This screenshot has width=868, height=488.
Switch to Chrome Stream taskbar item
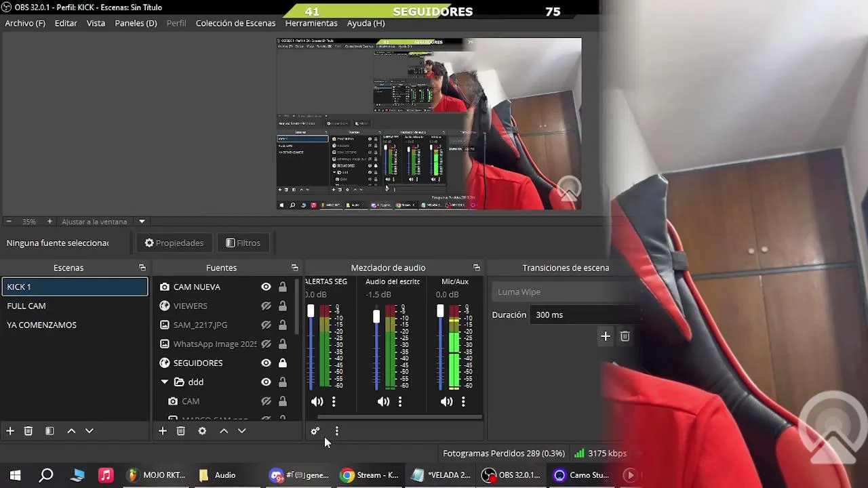click(370, 475)
